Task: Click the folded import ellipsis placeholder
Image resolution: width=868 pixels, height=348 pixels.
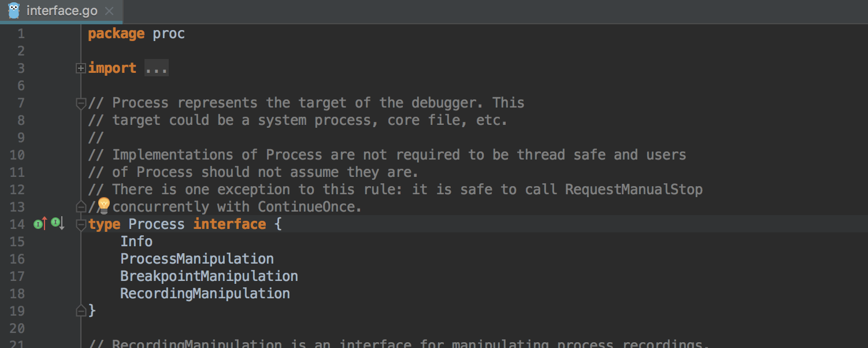Action: coord(156,68)
